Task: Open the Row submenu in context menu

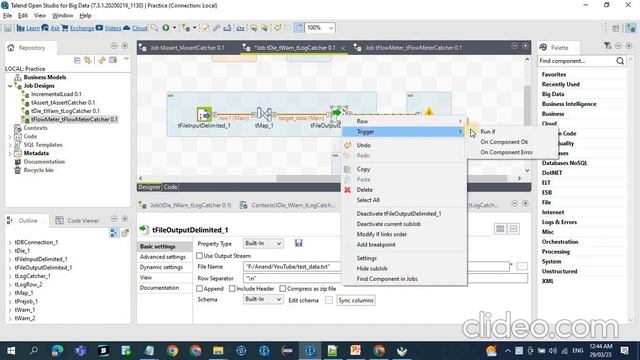Action: tap(404, 121)
